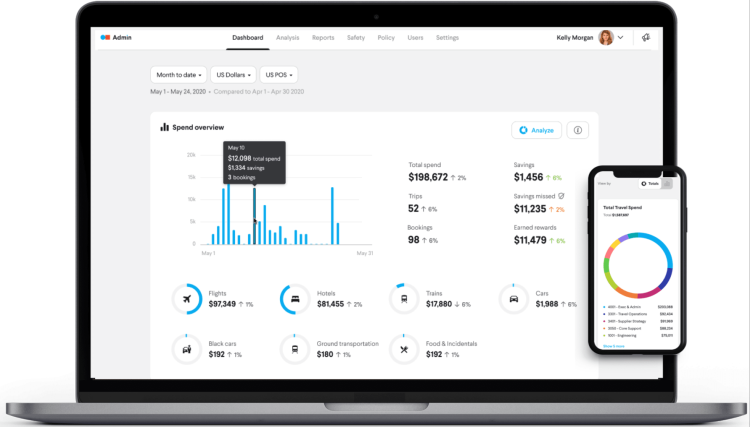Click the May 1 - May 24, 2020 date text
This screenshot has height=427, width=750.
point(178,91)
